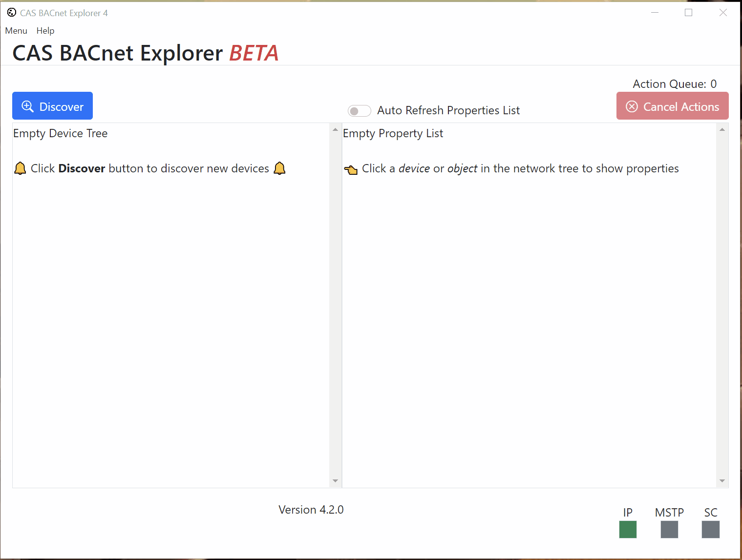
Task: Toggle Auto Refresh Properties List switch
Action: 359,111
